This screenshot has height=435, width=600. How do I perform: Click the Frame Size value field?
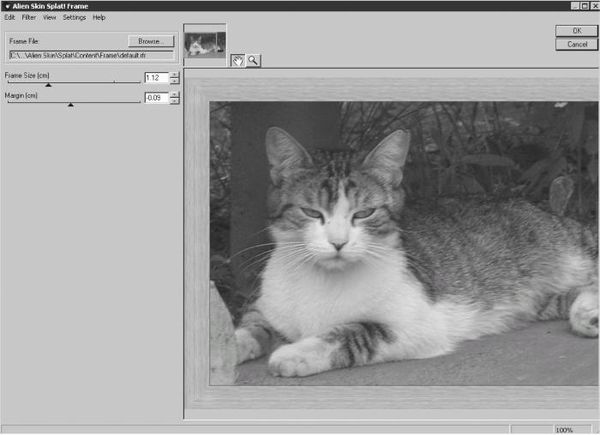click(155, 77)
